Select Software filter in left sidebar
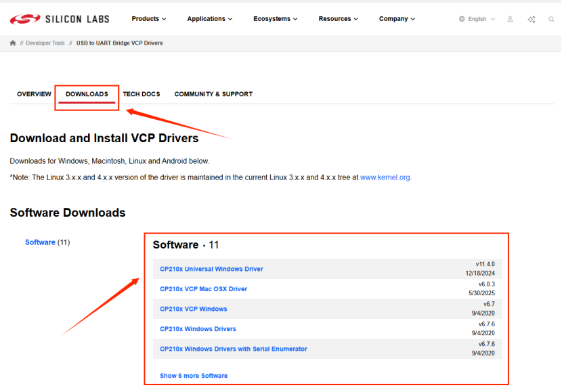This screenshot has width=562, height=392. coord(40,242)
